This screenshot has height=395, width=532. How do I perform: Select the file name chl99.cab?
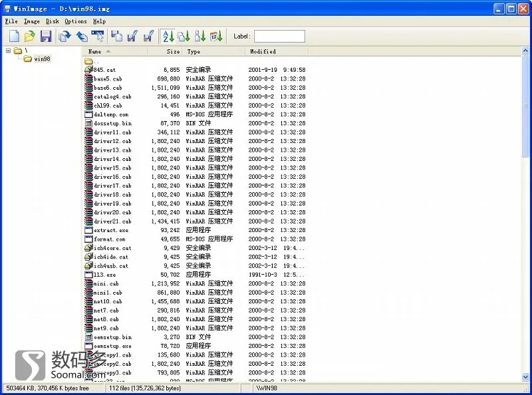(108, 105)
